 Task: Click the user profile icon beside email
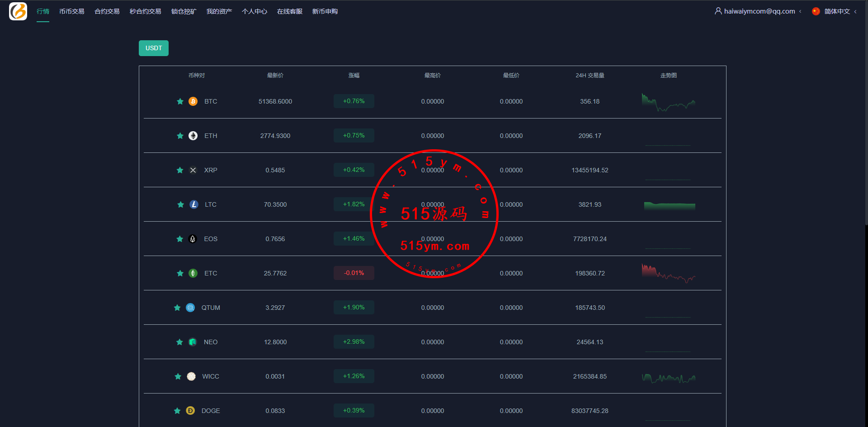coord(718,11)
